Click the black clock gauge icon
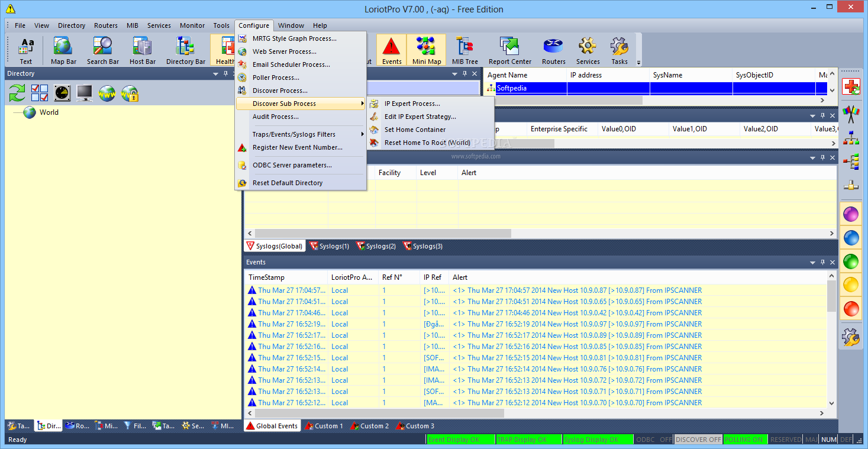This screenshot has width=868, height=449. point(62,93)
